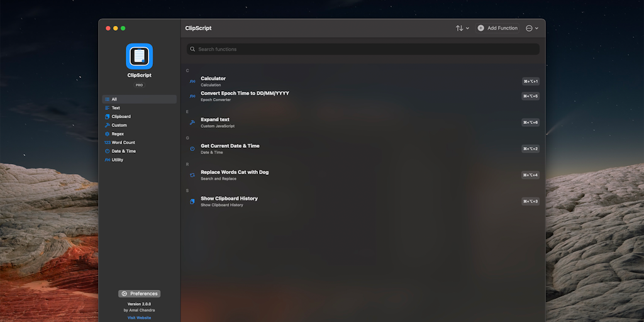Click the plus icon in Add Function
The image size is (644, 322).
pyautogui.click(x=480, y=28)
